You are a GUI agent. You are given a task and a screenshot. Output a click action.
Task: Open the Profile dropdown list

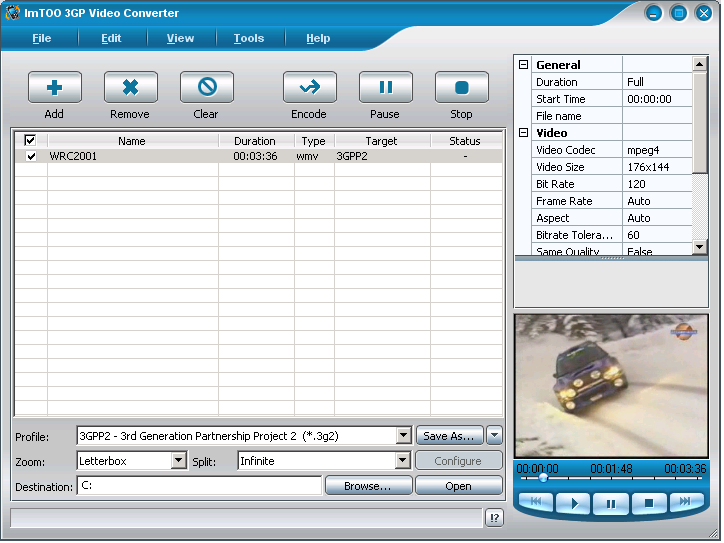click(x=403, y=436)
